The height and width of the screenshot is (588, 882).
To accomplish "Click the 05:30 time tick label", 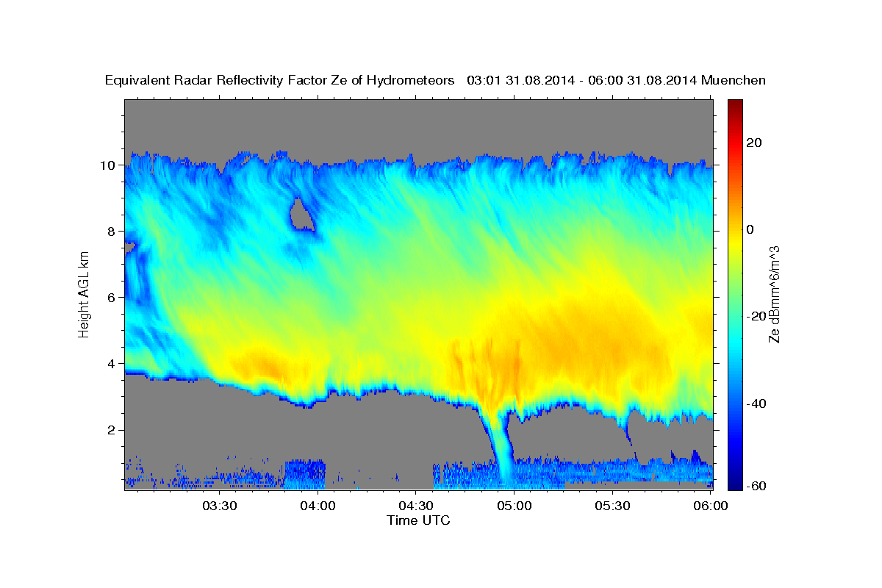I will (613, 506).
